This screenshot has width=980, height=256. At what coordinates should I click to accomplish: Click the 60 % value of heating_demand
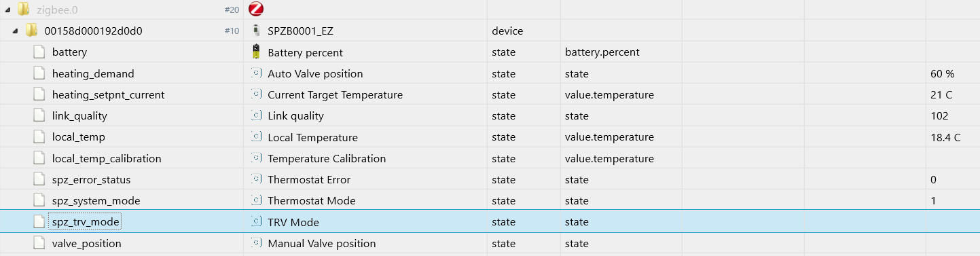coord(943,73)
